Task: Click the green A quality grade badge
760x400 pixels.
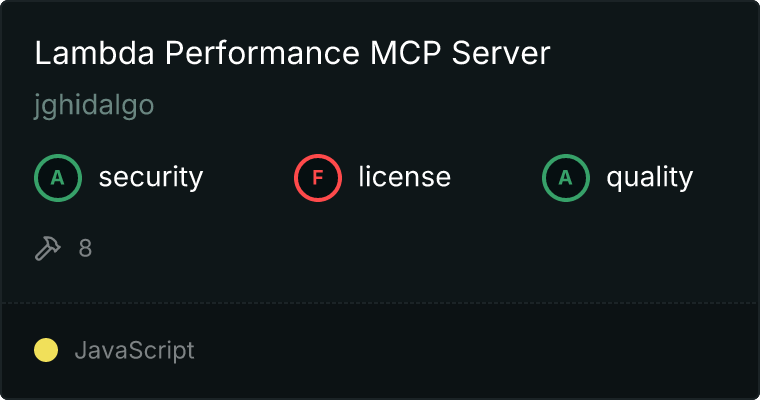Action: tap(566, 178)
